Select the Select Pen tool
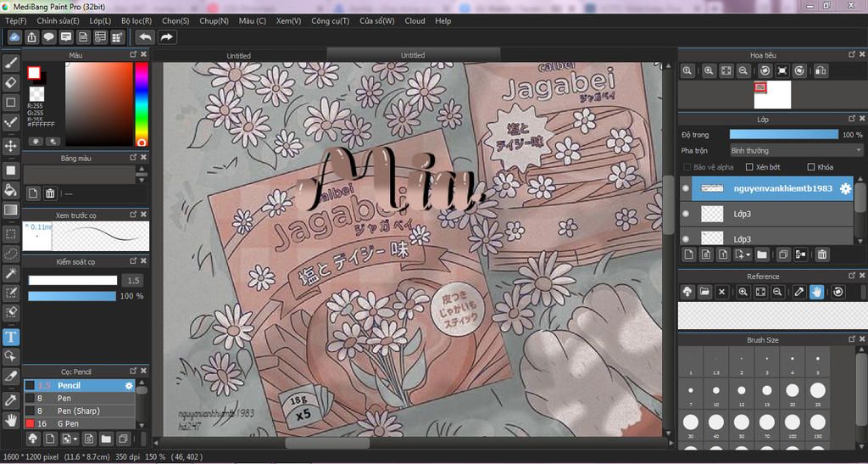Screen dimensions: 868x464 (11, 293)
